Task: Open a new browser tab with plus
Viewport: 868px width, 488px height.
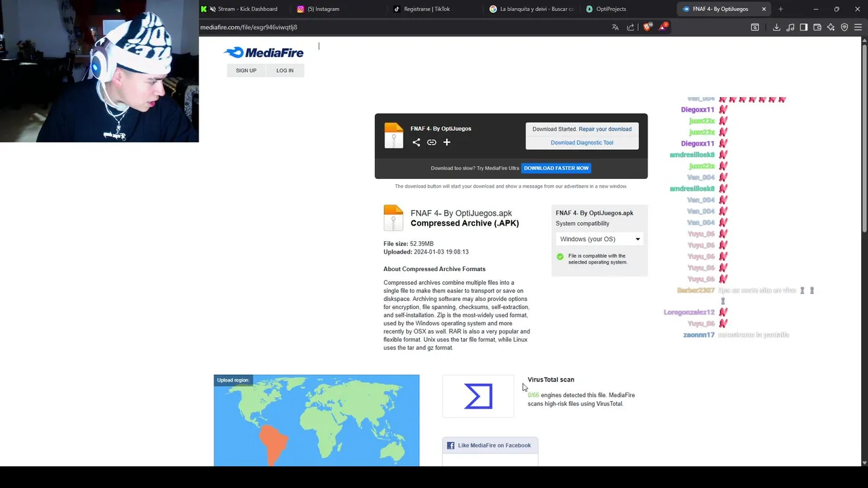Action: [781, 9]
